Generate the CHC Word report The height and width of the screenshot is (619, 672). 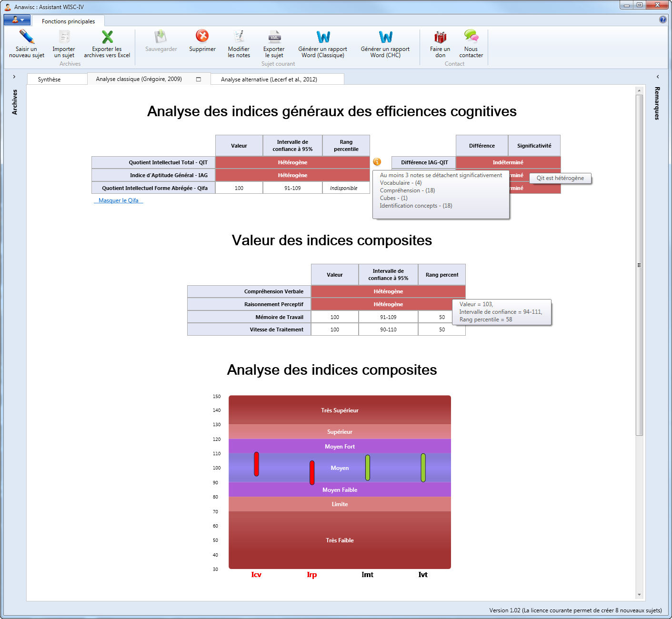(x=385, y=37)
